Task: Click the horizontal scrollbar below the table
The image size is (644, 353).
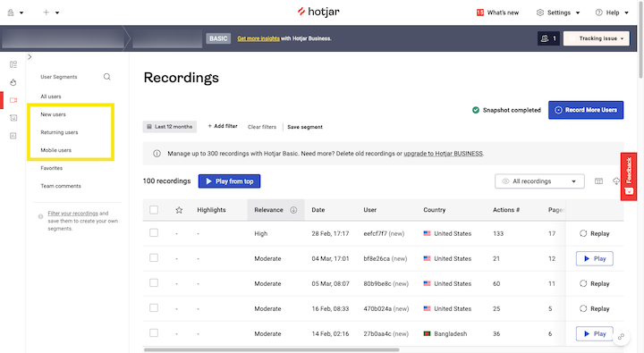Action: coord(271,349)
